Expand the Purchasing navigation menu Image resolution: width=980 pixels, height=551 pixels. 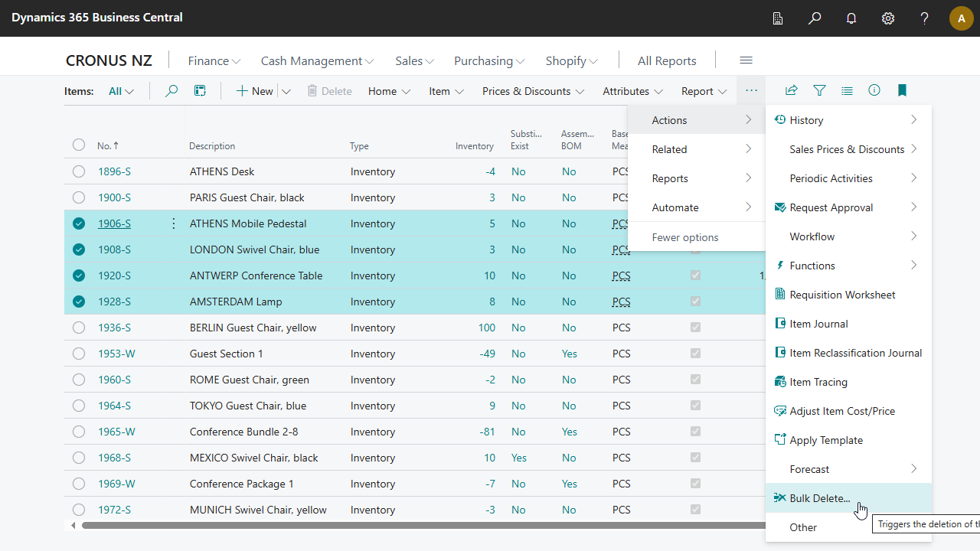click(490, 60)
